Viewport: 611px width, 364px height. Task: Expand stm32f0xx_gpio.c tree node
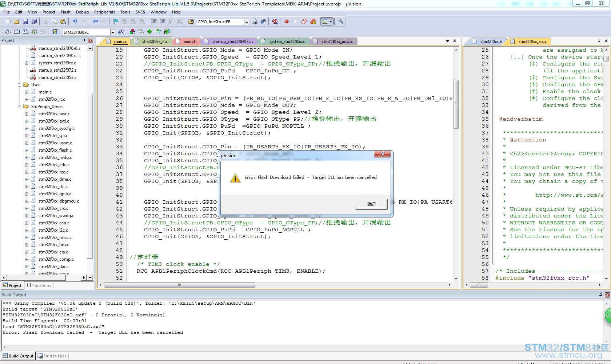[27, 194]
